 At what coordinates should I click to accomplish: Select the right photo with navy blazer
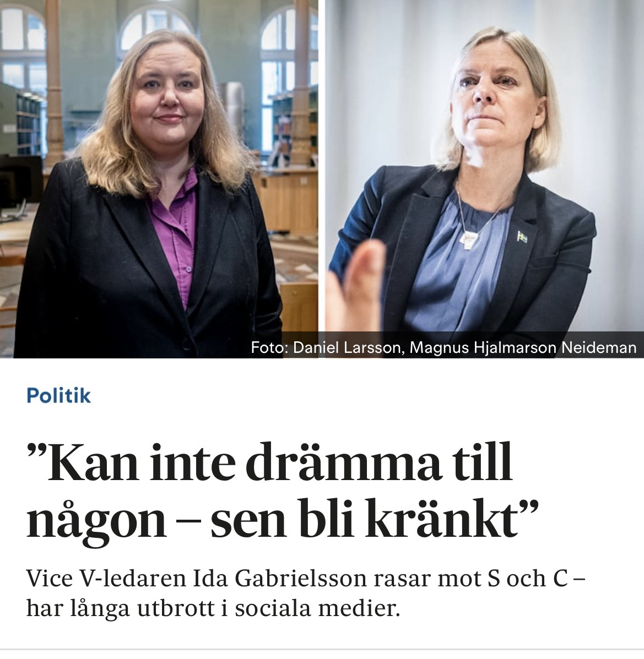[485, 179]
